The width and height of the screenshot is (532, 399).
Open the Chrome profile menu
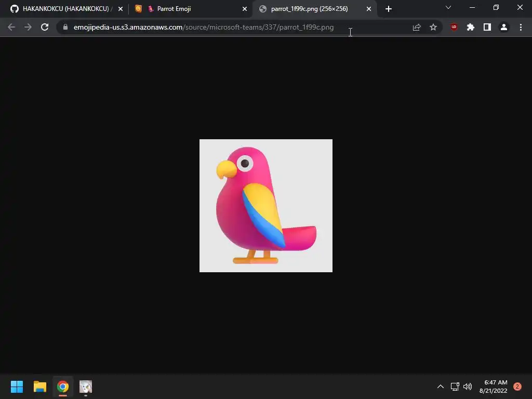504,27
